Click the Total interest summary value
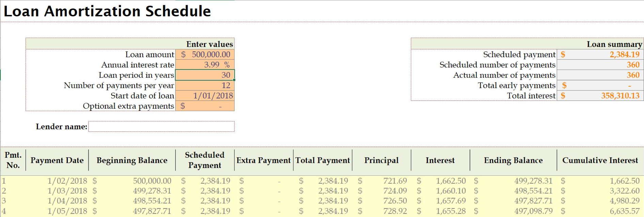 600,96
